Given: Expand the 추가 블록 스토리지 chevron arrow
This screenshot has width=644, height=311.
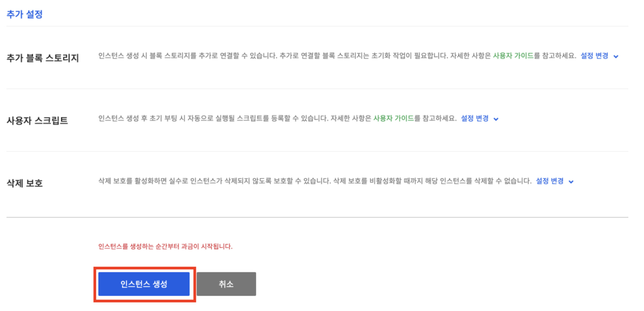Looking at the screenshot, I should point(616,56).
